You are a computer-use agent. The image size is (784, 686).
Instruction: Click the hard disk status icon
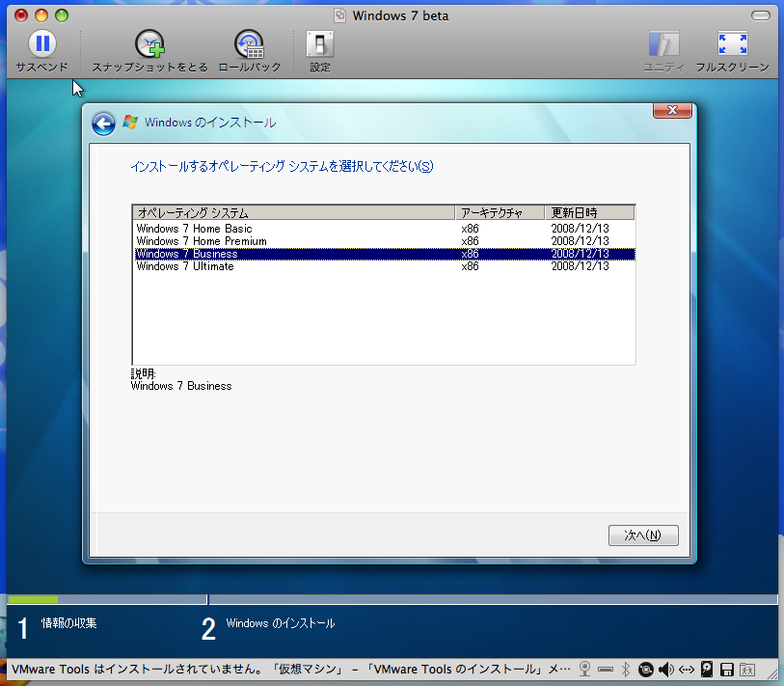[707, 669]
